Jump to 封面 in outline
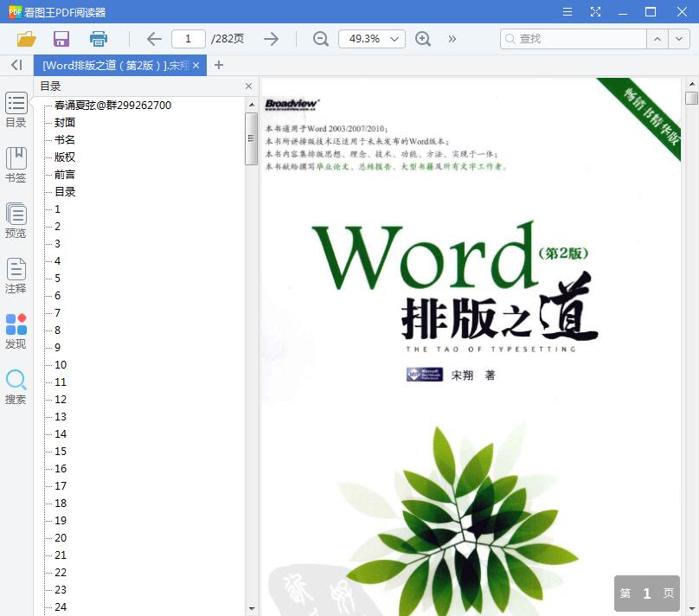The width and height of the screenshot is (699, 616). [65, 122]
